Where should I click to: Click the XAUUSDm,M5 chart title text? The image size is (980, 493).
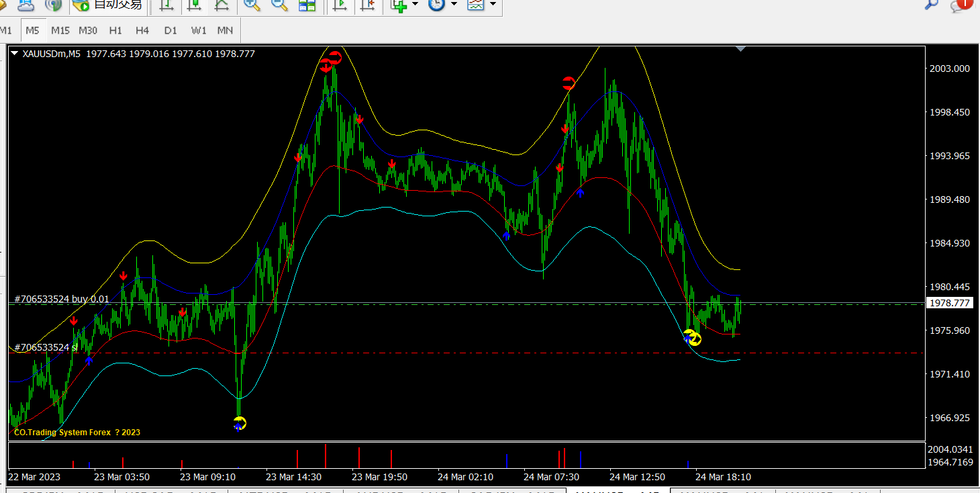tap(51, 54)
